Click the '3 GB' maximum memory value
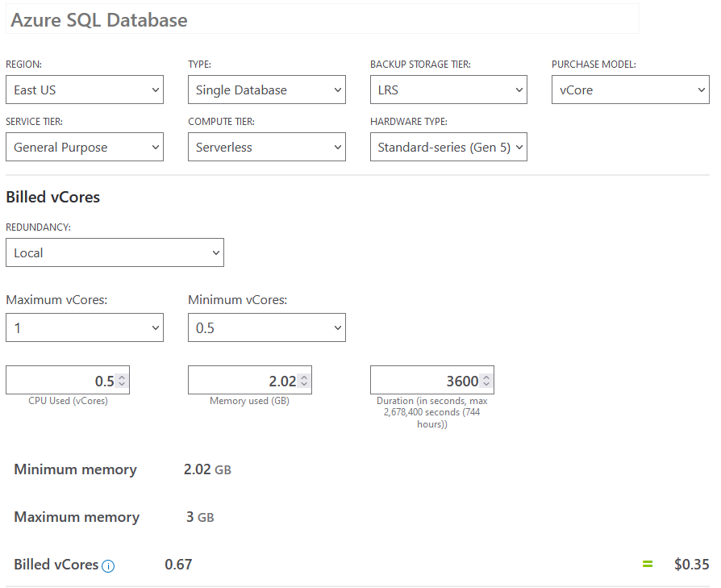Screen dimensions: 721x588 [200, 517]
